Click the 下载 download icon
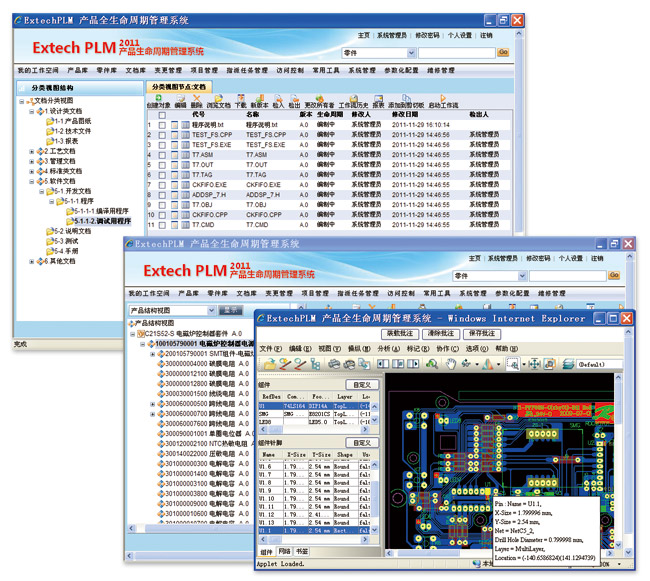Viewport: 650px width, 581px height. [240, 98]
